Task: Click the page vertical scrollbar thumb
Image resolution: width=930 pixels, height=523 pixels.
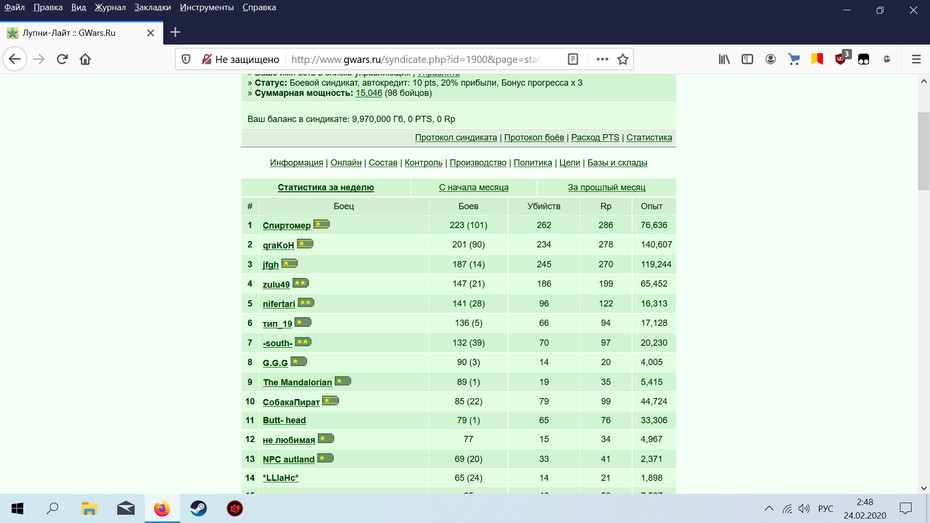Action: point(923,151)
